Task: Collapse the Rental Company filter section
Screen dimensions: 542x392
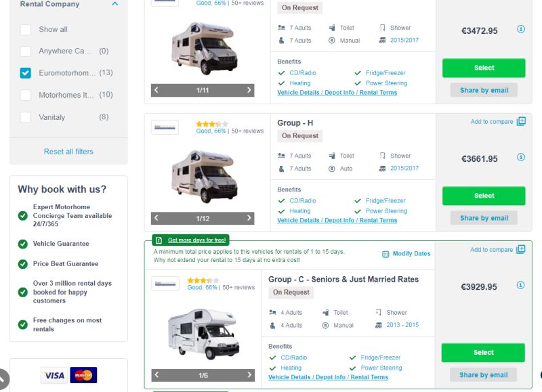Action: 114,4
